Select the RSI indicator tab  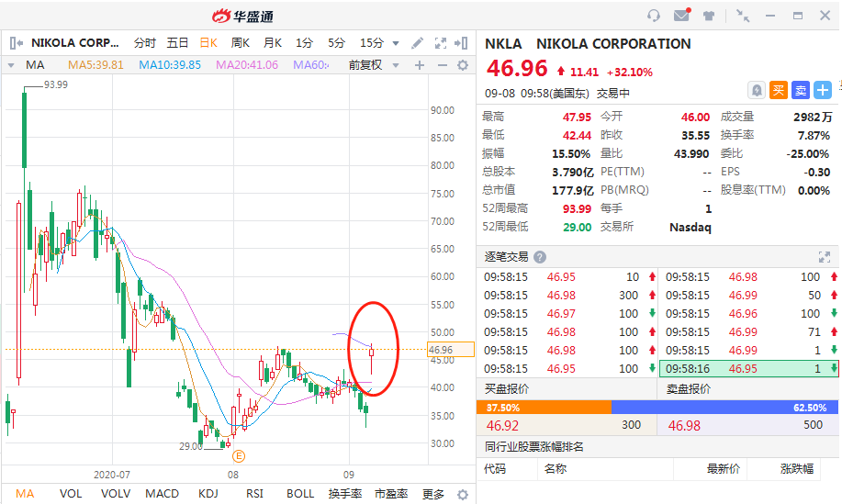[254, 494]
